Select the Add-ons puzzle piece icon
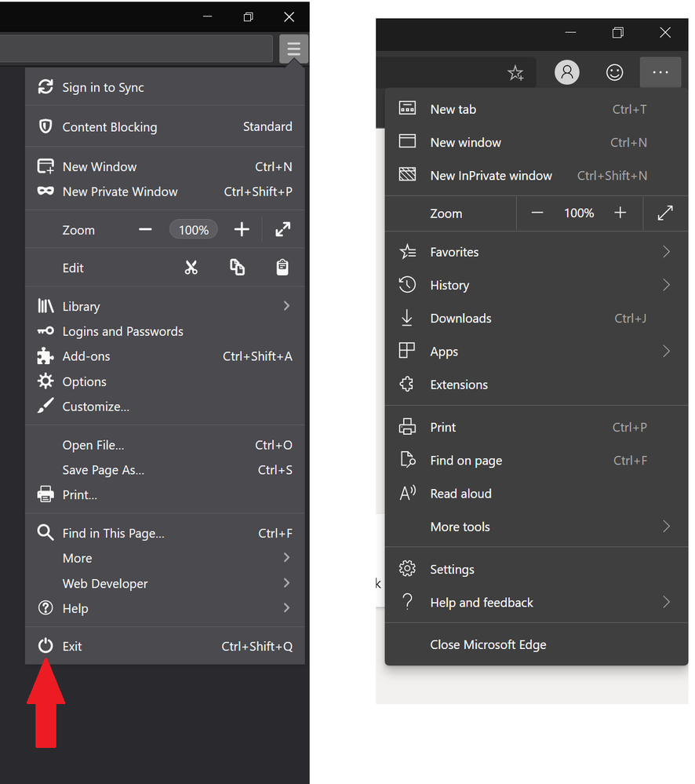 (x=45, y=356)
